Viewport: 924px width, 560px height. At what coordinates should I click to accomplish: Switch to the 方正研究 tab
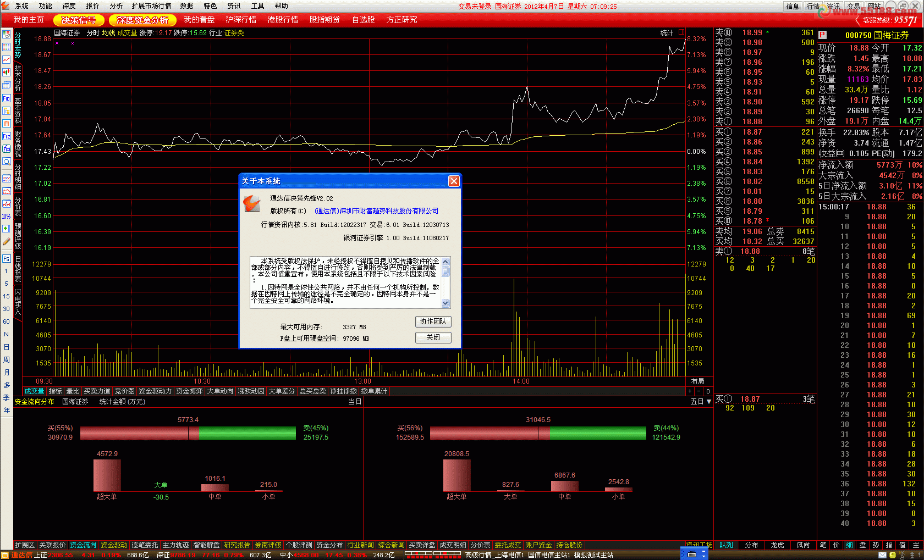(x=402, y=20)
